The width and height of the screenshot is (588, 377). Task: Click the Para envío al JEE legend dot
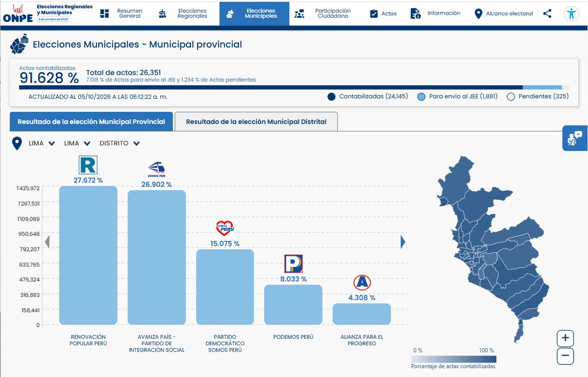[x=421, y=97]
